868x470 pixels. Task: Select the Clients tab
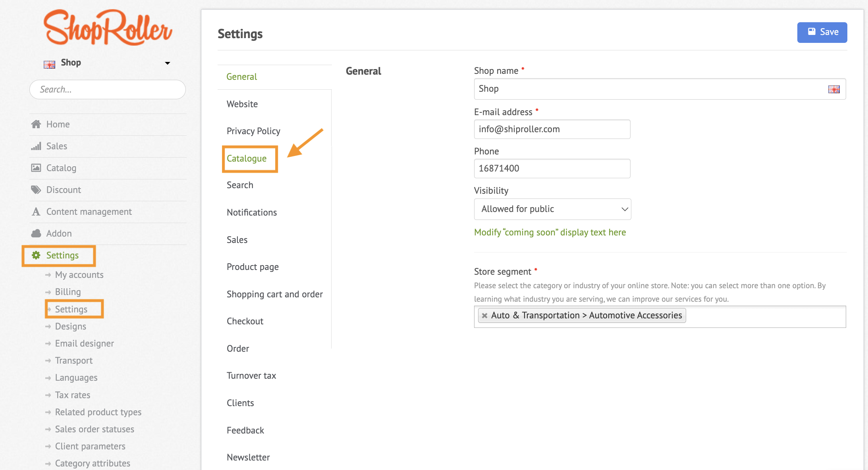click(x=240, y=403)
